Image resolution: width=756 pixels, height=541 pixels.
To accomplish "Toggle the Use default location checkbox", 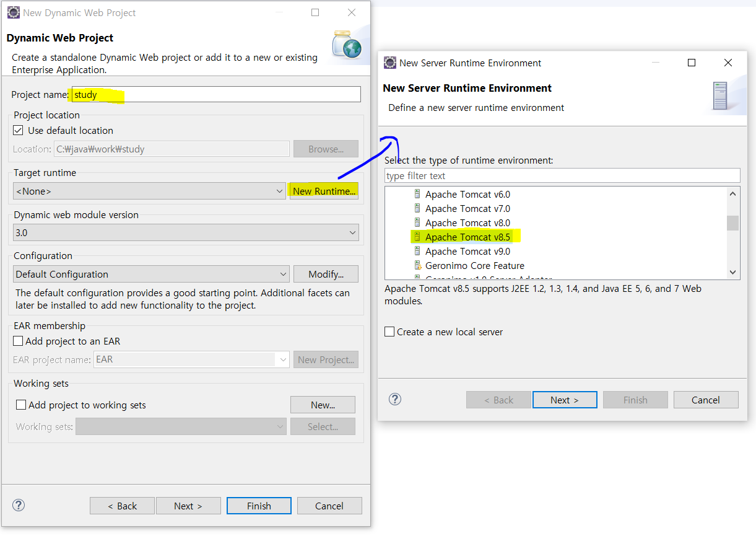I will [19, 130].
